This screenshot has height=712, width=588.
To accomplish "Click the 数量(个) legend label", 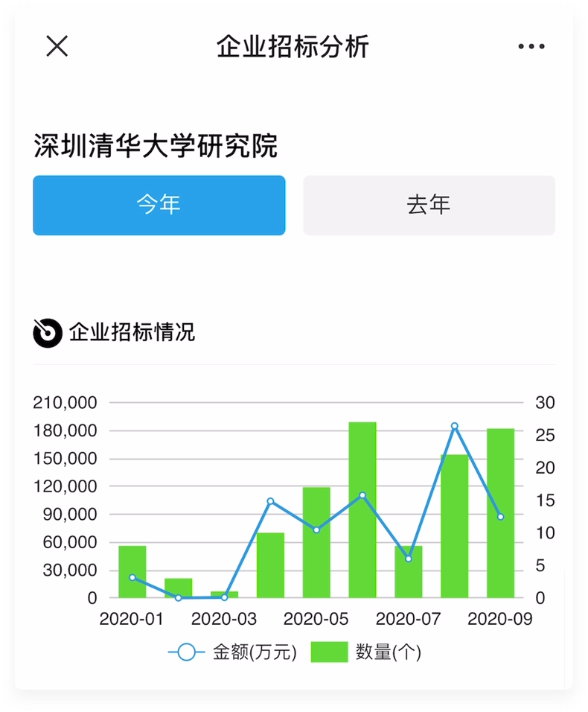I will 389,652.
